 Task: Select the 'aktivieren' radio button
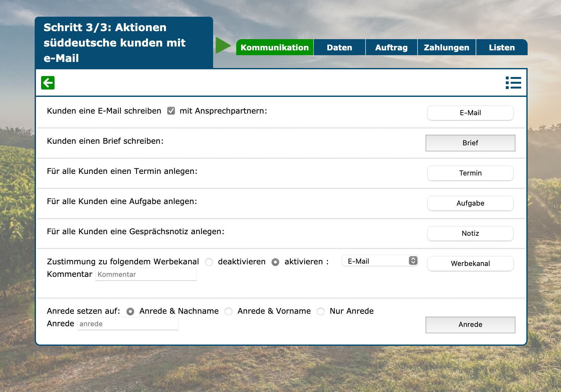click(275, 262)
